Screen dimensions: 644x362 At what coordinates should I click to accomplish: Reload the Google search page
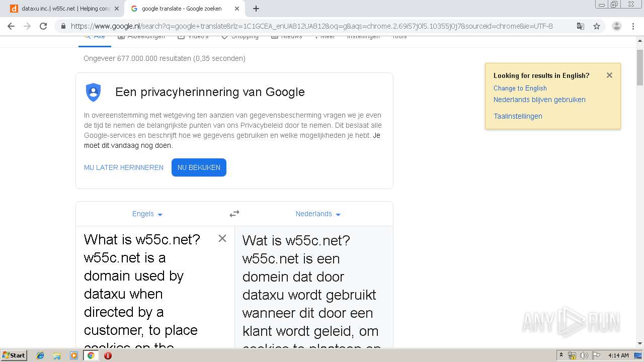43,26
